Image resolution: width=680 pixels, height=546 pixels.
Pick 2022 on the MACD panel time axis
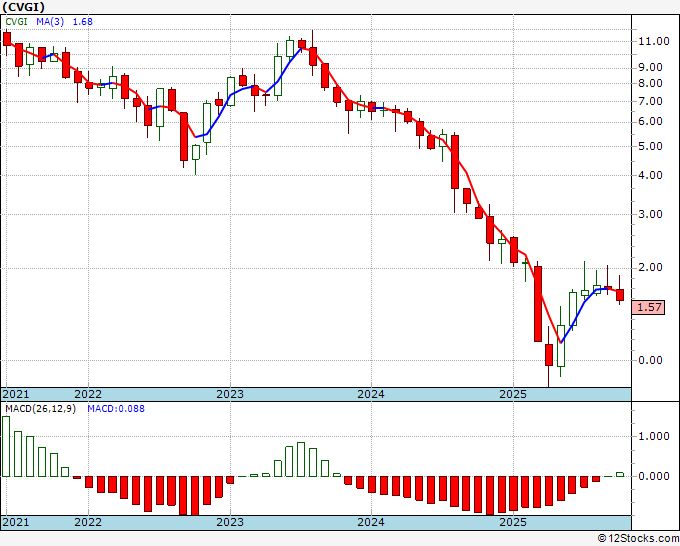point(88,522)
